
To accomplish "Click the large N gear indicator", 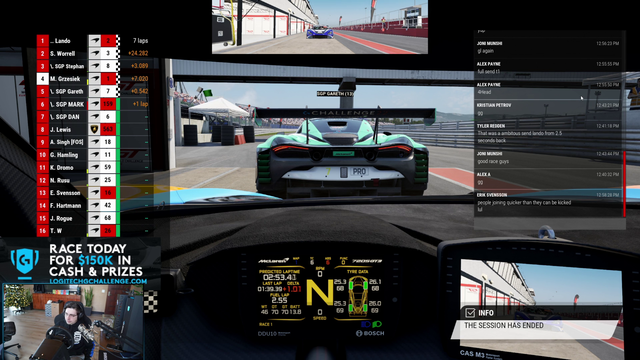I will pyautogui.click(x=320, y=292).
